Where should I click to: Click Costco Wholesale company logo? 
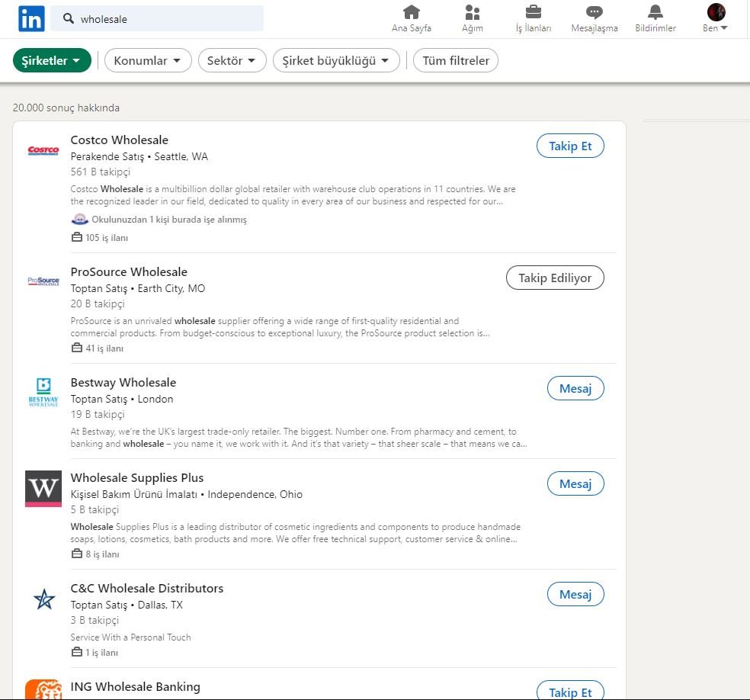click(43, 151)
